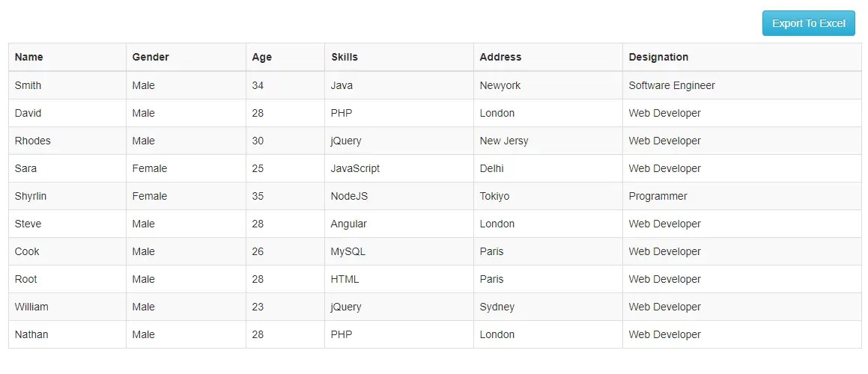Viewport: 868px width, 374px height.
Task: Select the Sydney address cell
Action: click(x=497, y=307)
